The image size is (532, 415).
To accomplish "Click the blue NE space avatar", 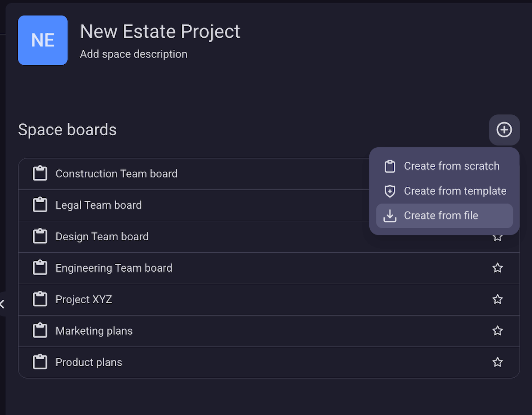I will pyautogui.click(x=43, y=40).
